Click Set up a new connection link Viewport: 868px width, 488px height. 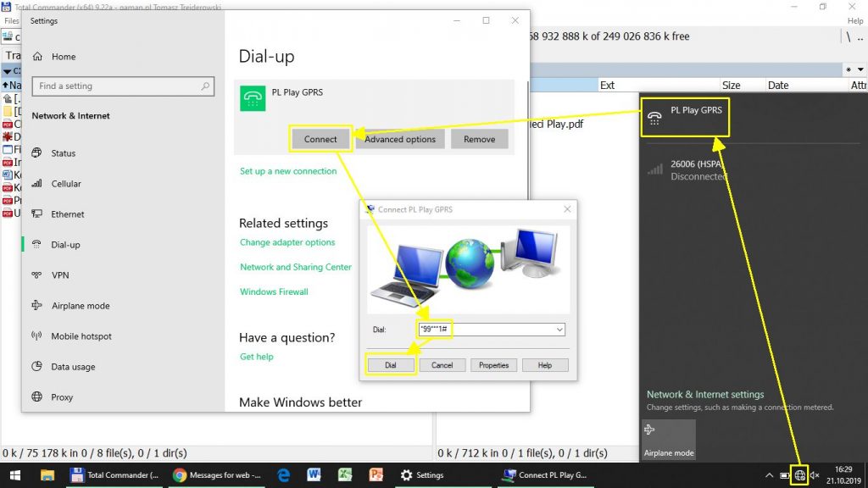tap(288, 171)
